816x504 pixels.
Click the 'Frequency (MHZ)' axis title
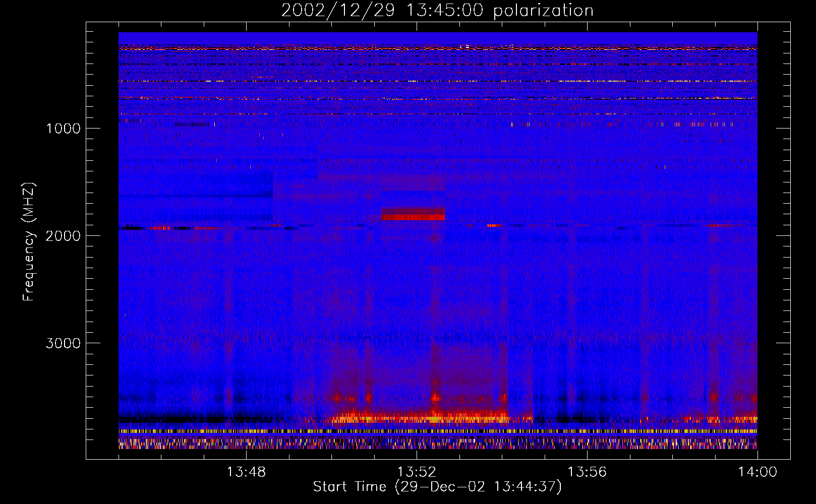(x=29, y=242)
